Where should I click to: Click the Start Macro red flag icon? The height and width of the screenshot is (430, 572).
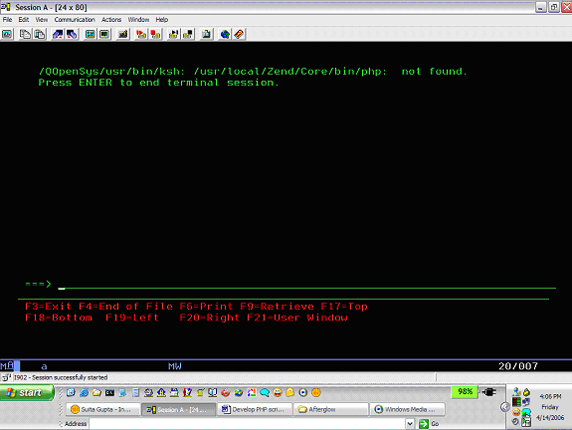click(x=141, y=35)
